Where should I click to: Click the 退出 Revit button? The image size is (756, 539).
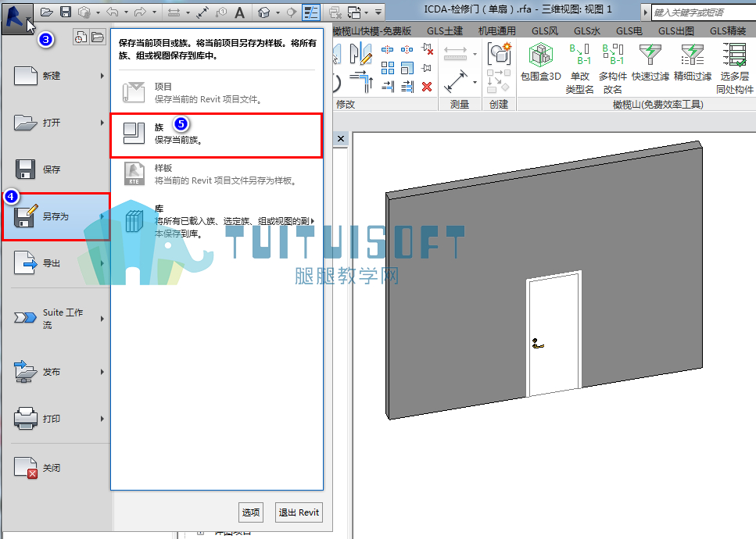tap(299, 512)
